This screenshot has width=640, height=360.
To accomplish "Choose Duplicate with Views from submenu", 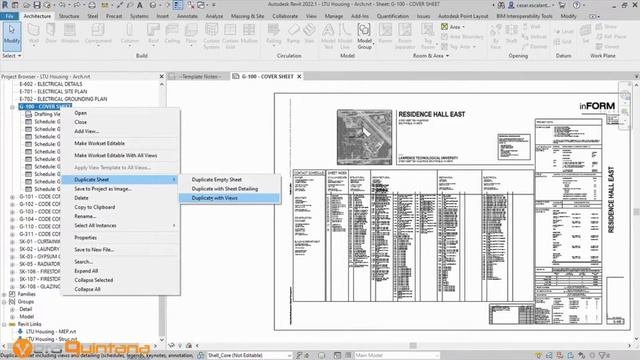I will tap(229, 198).
